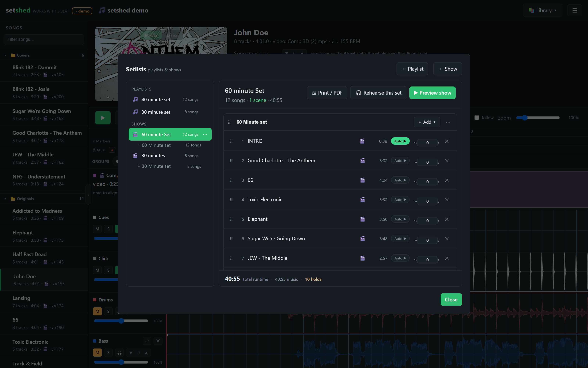Click video clapper icon on 66 row
Image resolution: width=588 pixels, height=368 pixels.
point(362,180)
